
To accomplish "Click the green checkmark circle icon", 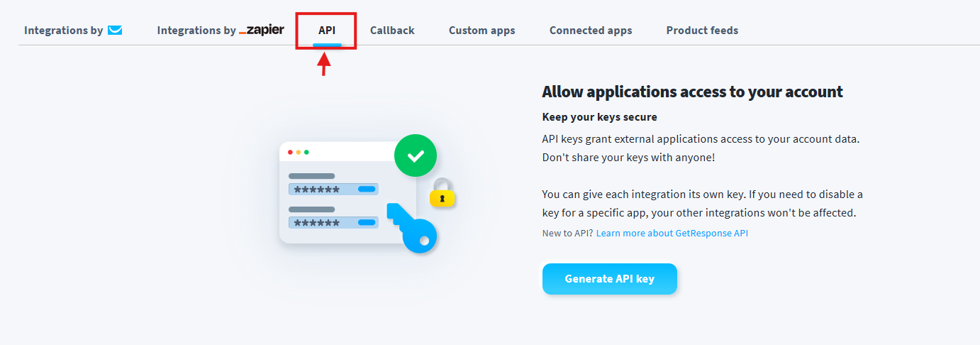I will [415, 155].
